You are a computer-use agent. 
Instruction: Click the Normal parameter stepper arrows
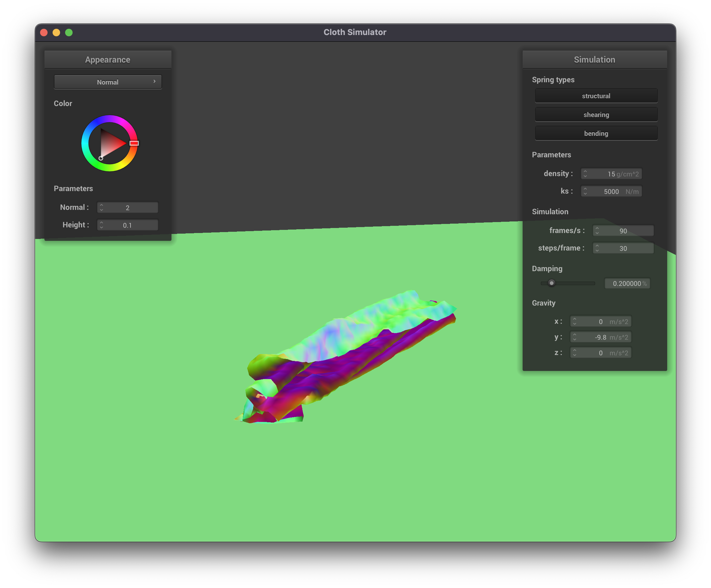pos(102,207)
